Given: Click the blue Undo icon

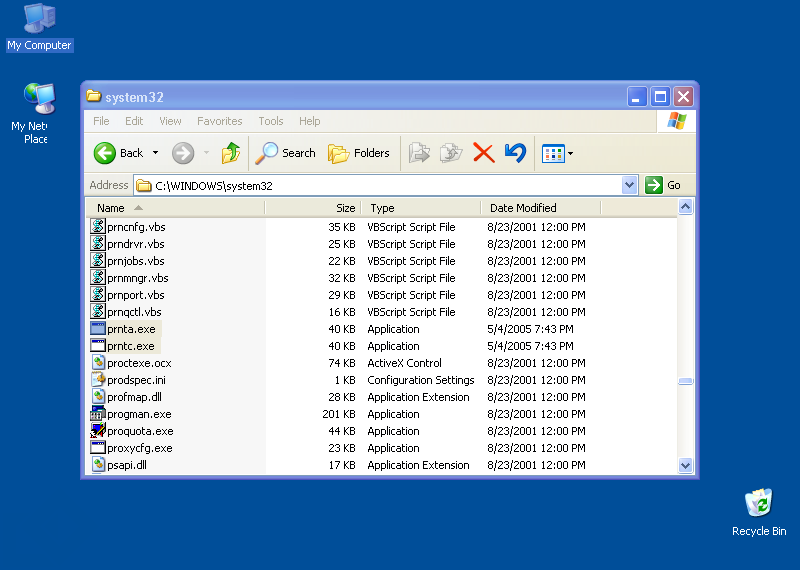Looking at the screenshot, I should [x=515, y=153].
